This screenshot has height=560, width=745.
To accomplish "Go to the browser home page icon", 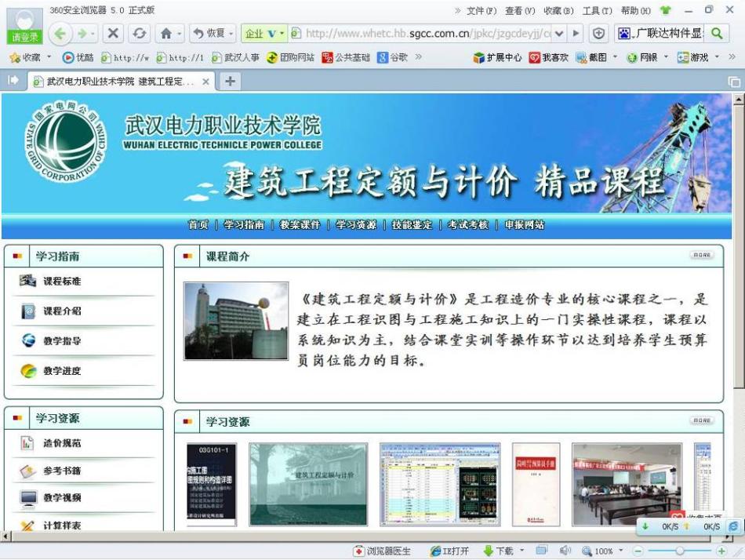I will pyautogui.click(x=166, y=33).
